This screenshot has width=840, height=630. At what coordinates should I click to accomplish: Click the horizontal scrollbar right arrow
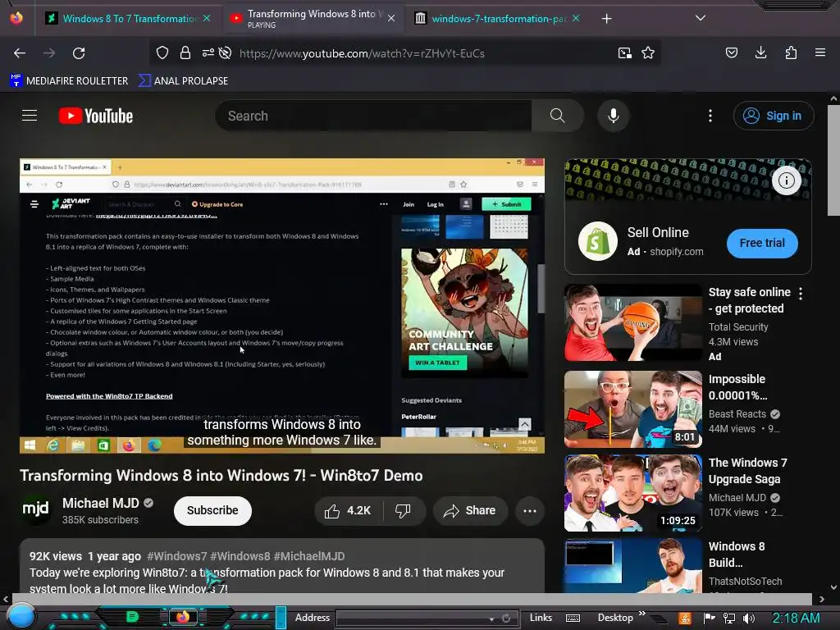pos(822,599)
